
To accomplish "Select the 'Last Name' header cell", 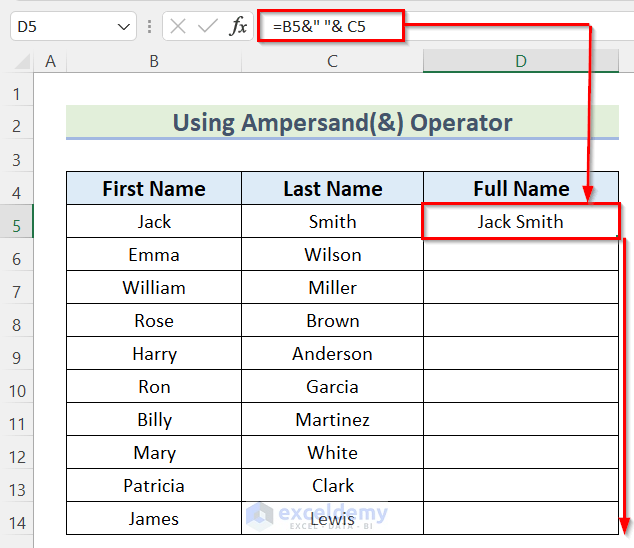I will [x=332, y=188].
